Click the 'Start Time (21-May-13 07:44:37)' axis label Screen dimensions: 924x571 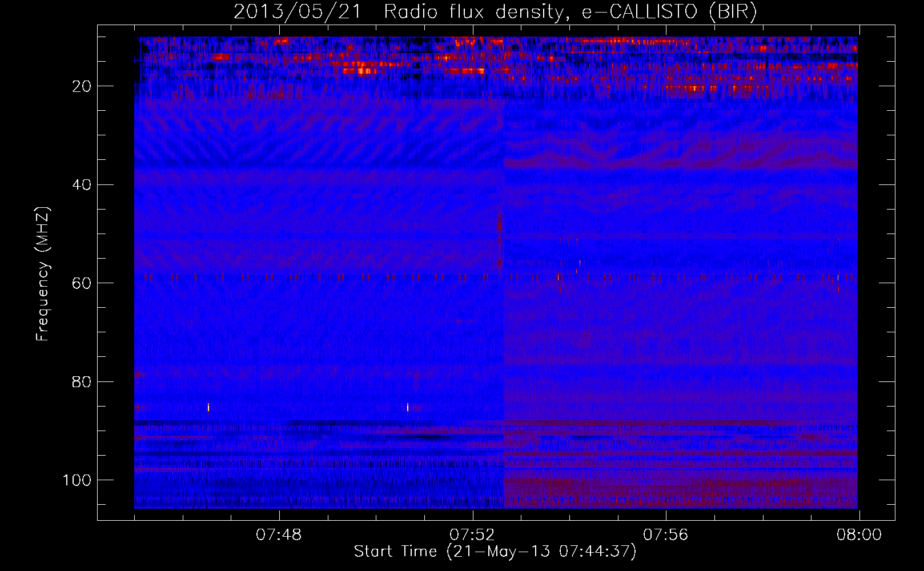click(x=495, y=552)
